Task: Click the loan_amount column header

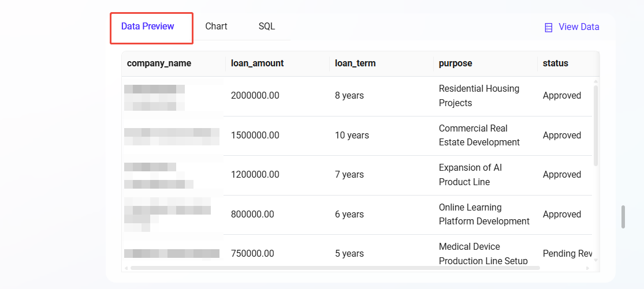Action: tap(257, 63)
